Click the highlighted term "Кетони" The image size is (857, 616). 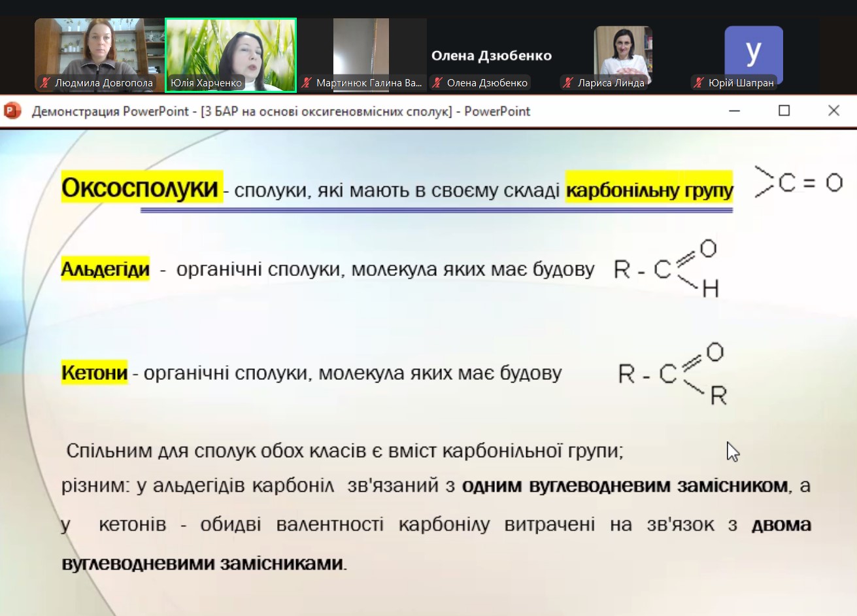[x=94, y=373]
